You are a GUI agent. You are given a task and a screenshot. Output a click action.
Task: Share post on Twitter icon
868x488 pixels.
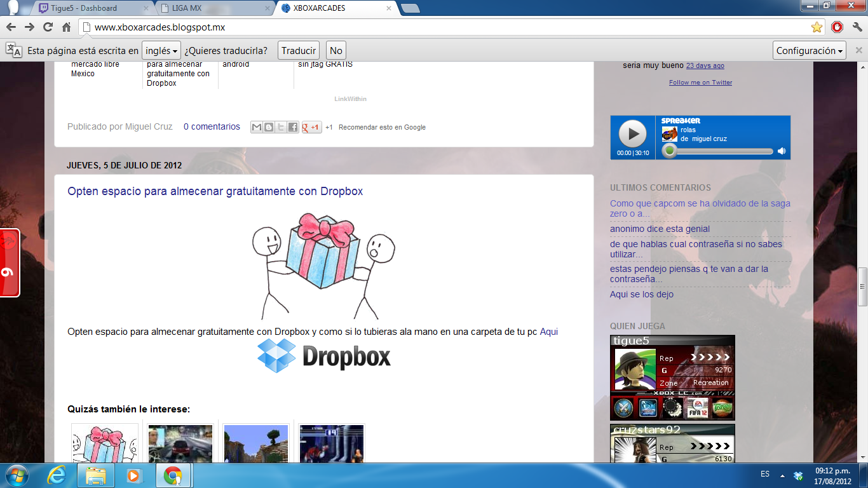point(280,127)
